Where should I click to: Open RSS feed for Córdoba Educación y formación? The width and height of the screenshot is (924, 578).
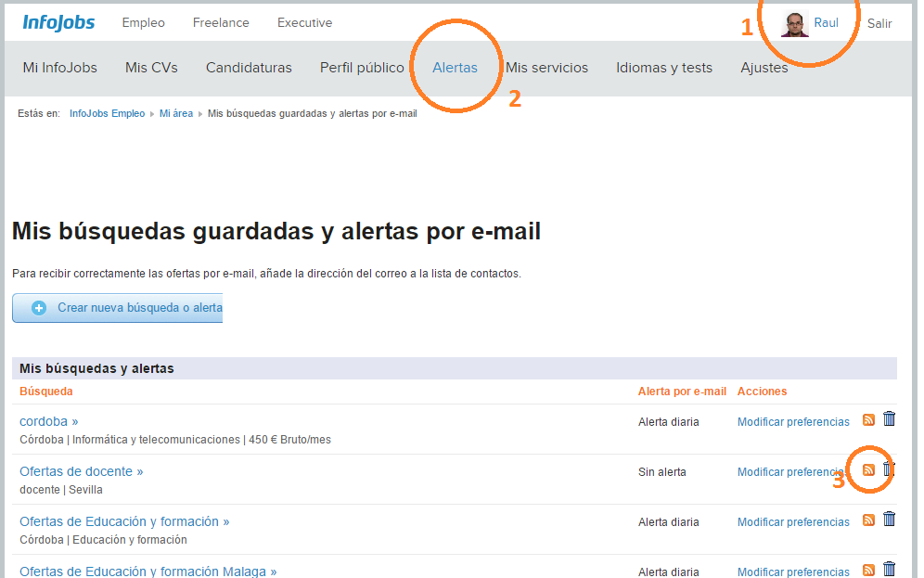coord(868,520)
